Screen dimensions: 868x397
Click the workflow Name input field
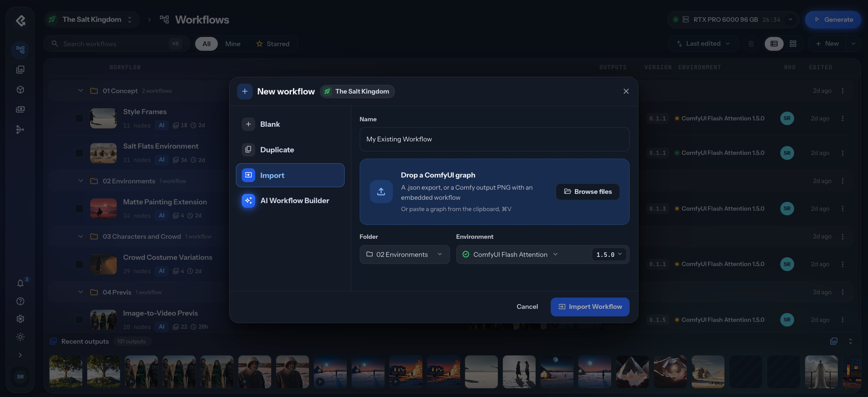(x=494, y=139)
